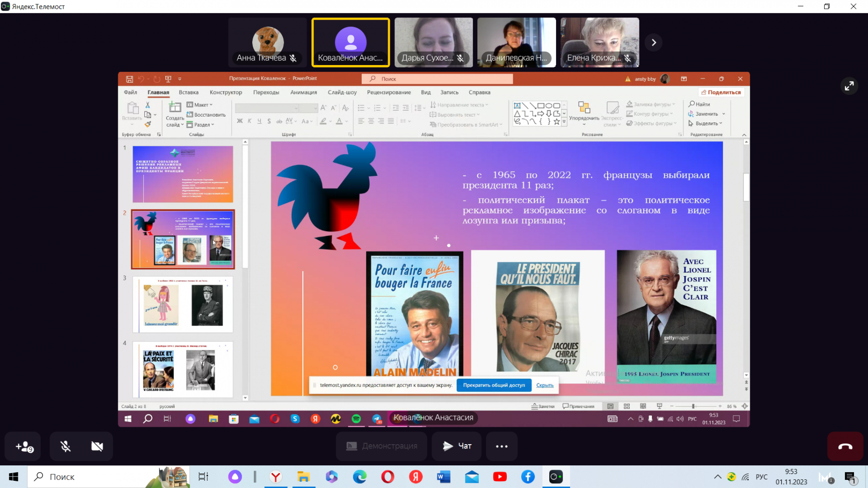Open the Выделить select dropdown

pos(705,123)
